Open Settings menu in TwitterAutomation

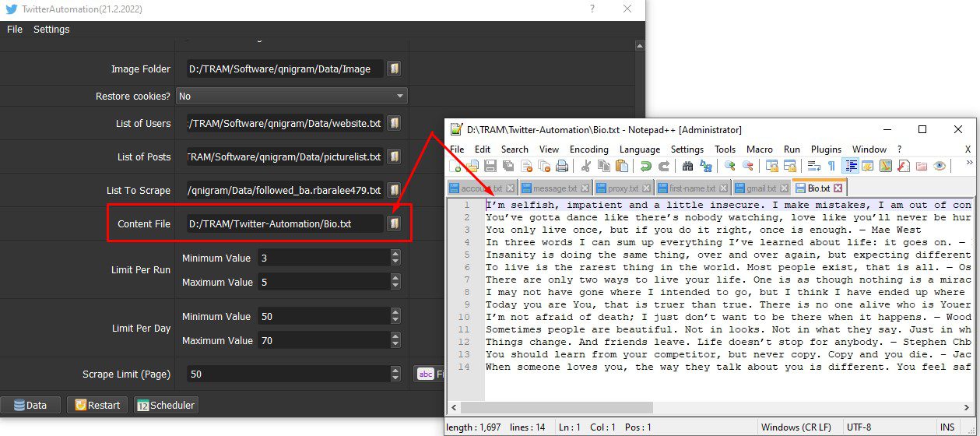pyautogui.click(x=51, y=29)
